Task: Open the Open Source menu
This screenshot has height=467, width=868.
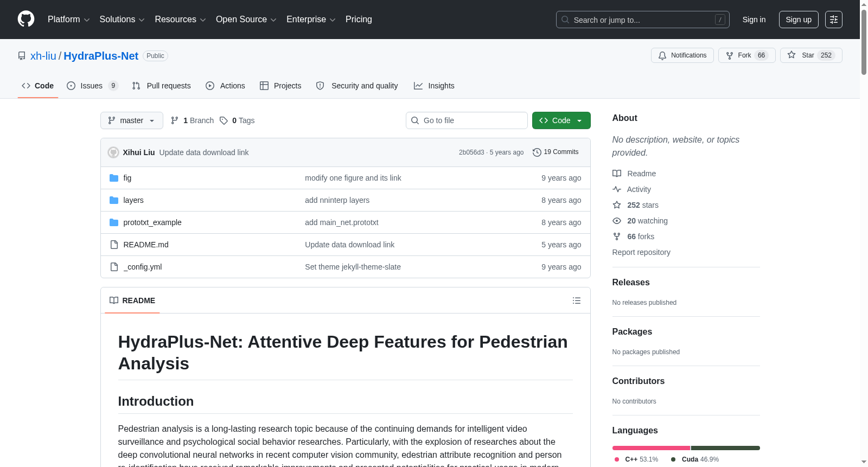Action: click(246, 20)
